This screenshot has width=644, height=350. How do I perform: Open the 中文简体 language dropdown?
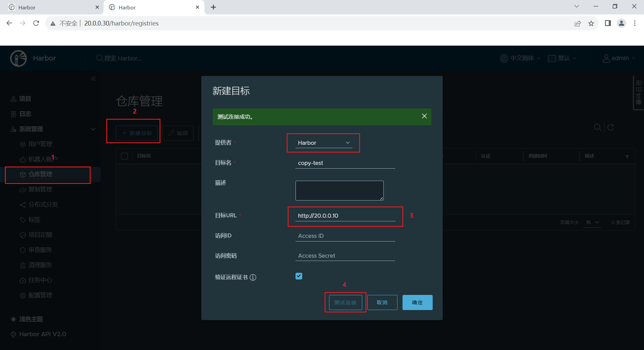pyautogui.click(x=520, y=58)
